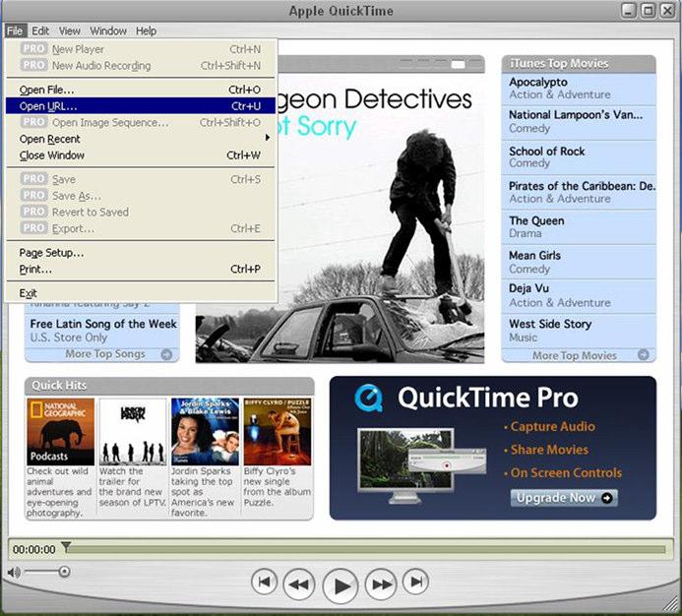This screenshot has height=616, width=682.
Task: Adjust the volume slider knob
Action: (64, 572)
